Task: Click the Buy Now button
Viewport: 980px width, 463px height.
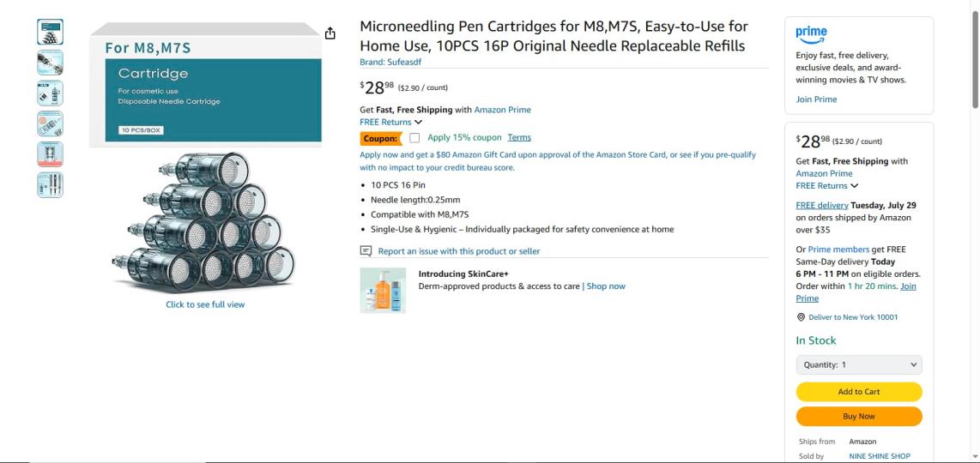Action: tap(859, 416)
